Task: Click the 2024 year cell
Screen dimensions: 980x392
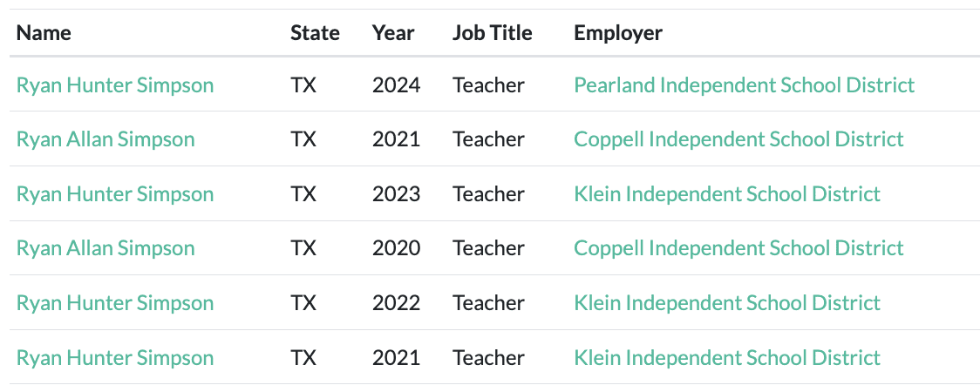Action: (x=396, y=85)
